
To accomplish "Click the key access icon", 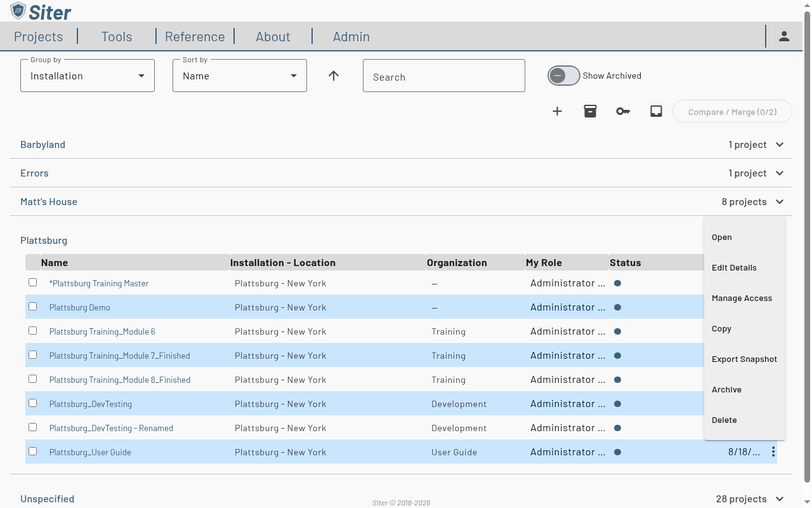I will pyautogui.click(x=623, y=111).
